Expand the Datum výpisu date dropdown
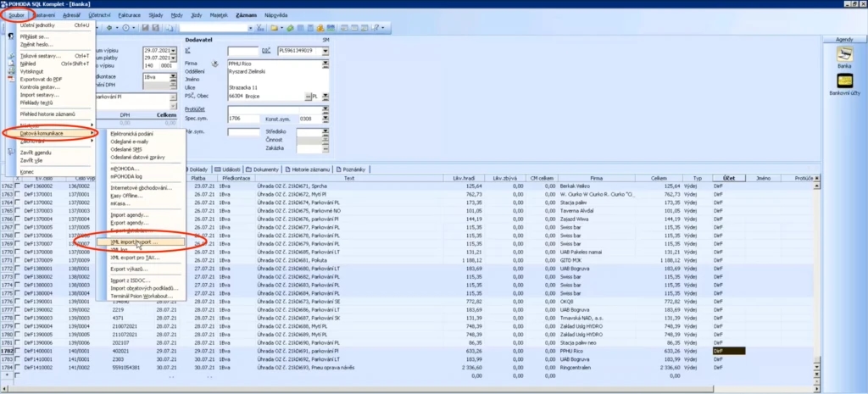The width and height of the screenshot is (868, 394). coord(173,50)
